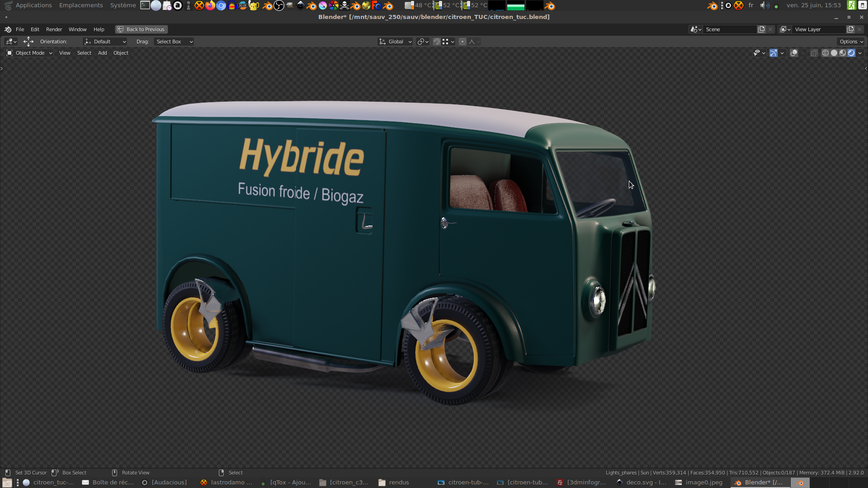This screenshot has width=868, height=488.
Task: Open the File menu
Action: coord(20,29)
